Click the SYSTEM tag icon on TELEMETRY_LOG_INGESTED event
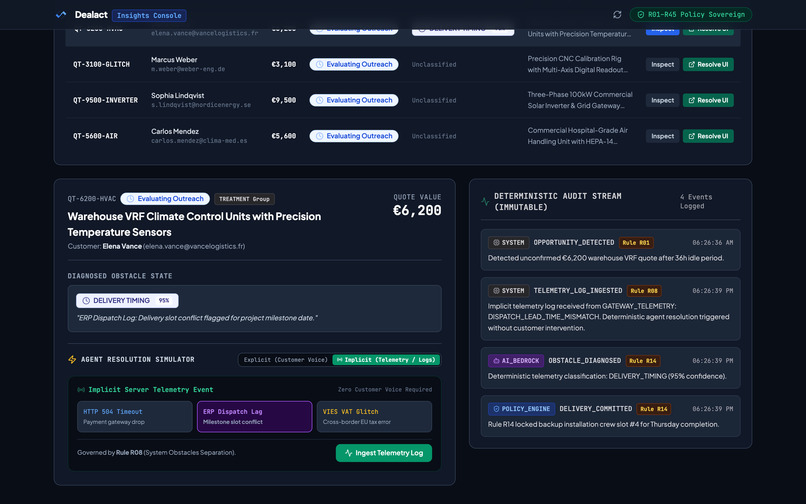The height and width of the screenshot is (504, 806). 496,291
